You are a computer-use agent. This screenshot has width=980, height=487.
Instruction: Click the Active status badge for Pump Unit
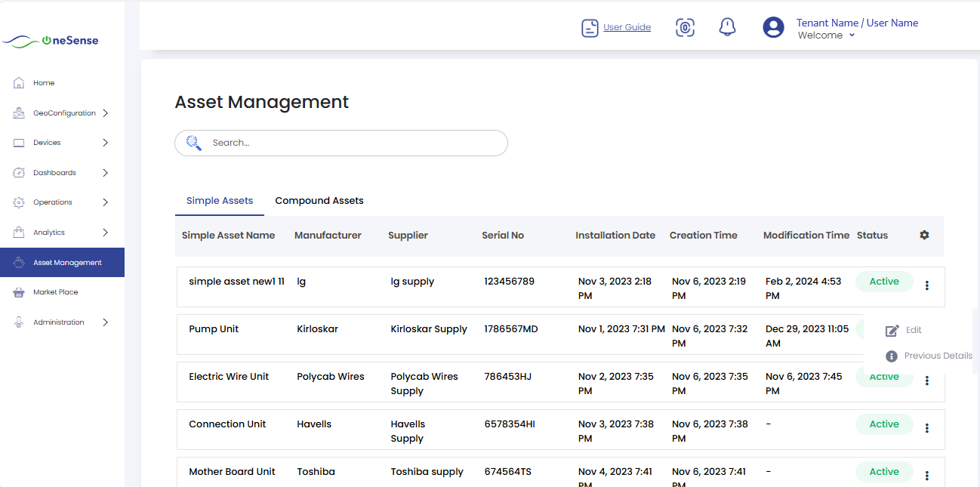[884, 329]
